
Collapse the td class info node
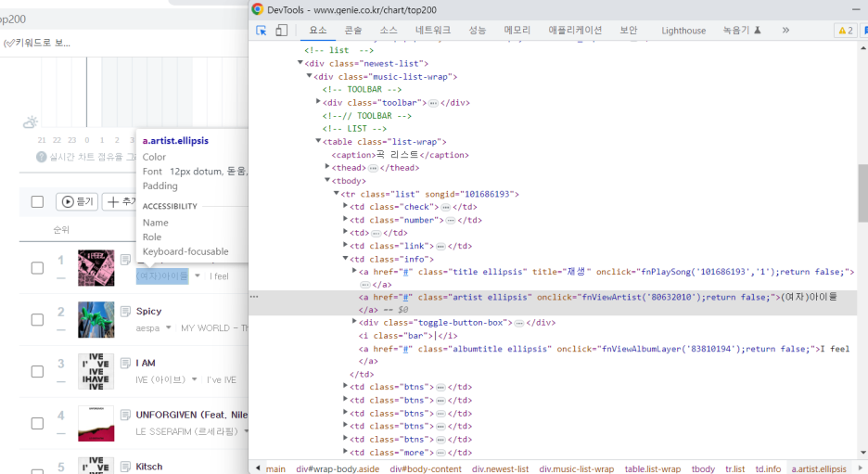(x=345, y=259)
